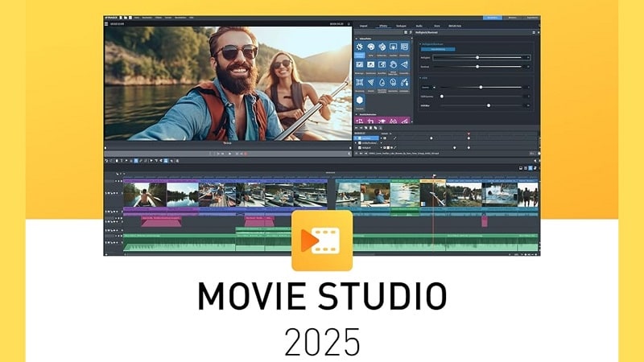Click the list view icon above effects grid

(406, 32)
